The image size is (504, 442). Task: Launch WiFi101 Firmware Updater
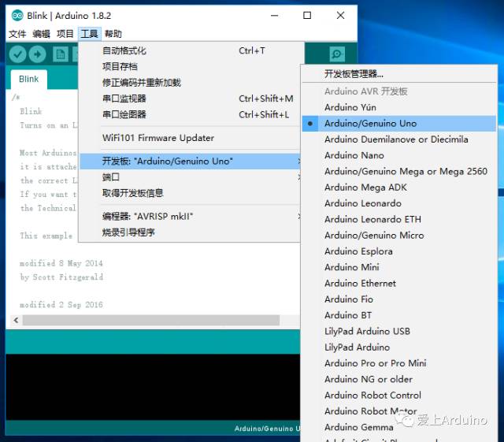pos(191,138)
